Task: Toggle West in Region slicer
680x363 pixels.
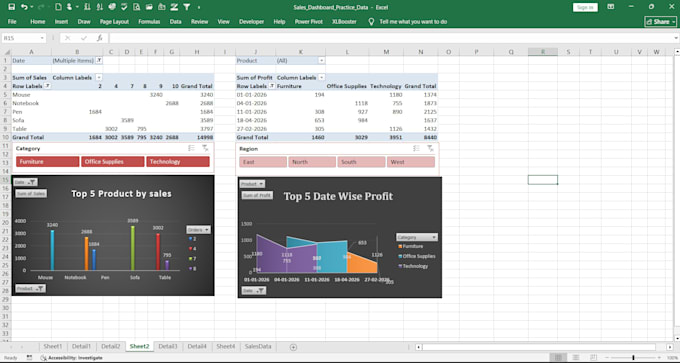Action: point(411,162)
